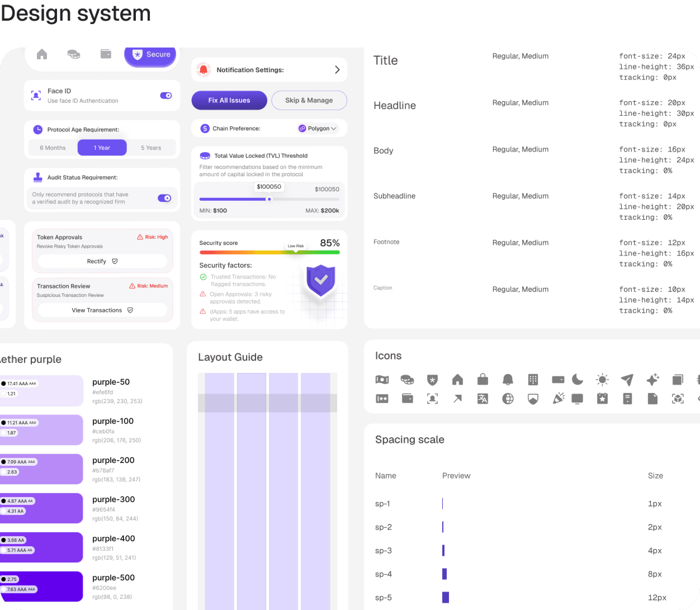Viewport: 700px width, 610px height.
Task: Click the TVL threshold slider handle
Action: [269, 199]
